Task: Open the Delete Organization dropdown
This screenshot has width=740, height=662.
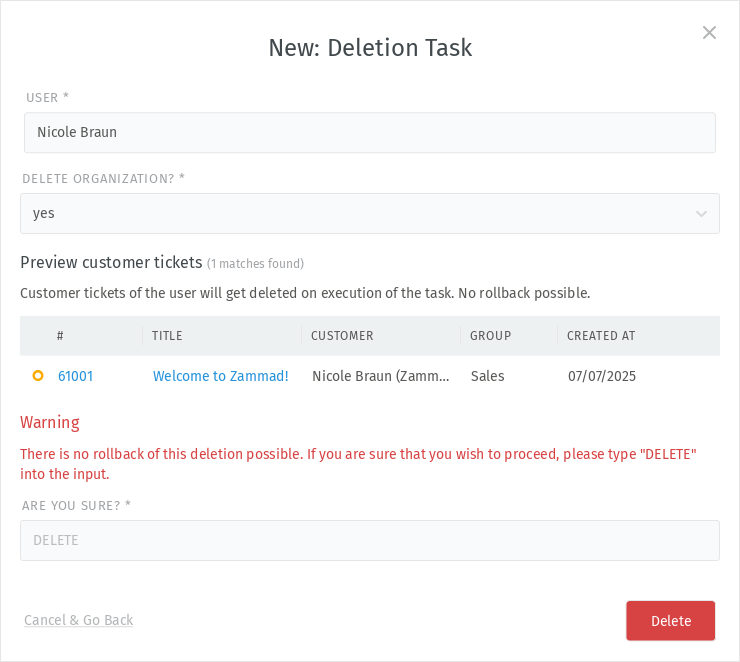Action: (x=370, y=213)
